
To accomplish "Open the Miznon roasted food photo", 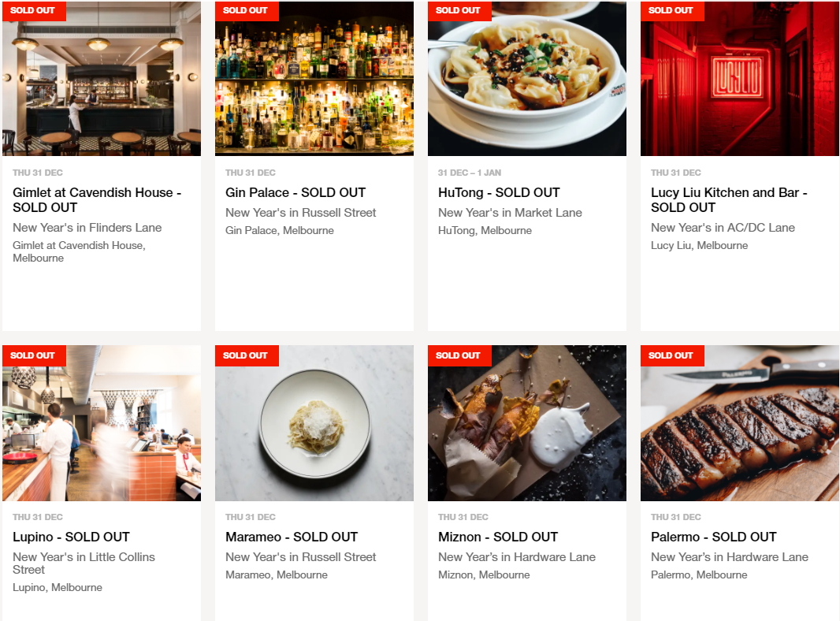I will 527,423.
